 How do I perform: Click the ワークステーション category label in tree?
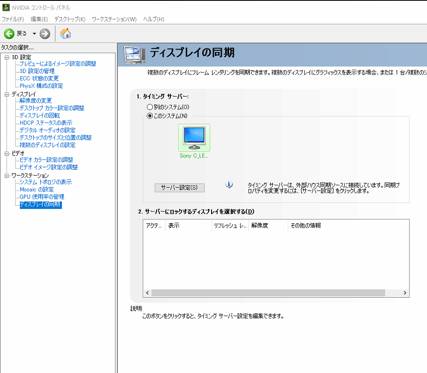(x=30, y=175)
